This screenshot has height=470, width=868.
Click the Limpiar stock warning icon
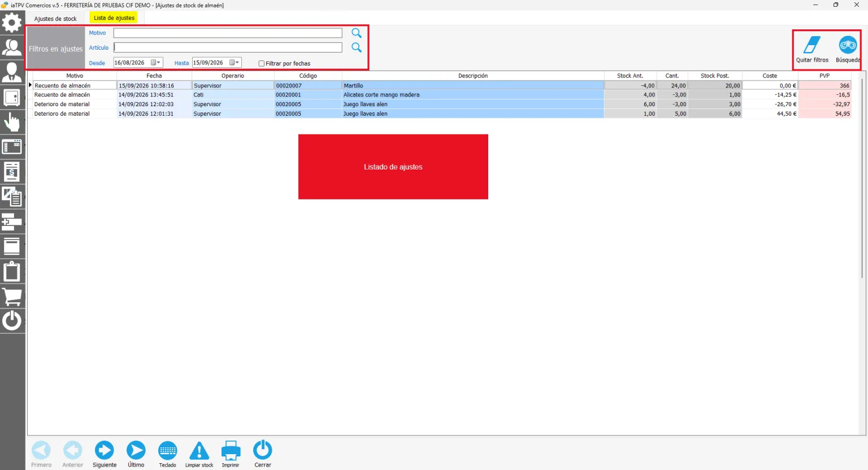(x=199, y=454)
